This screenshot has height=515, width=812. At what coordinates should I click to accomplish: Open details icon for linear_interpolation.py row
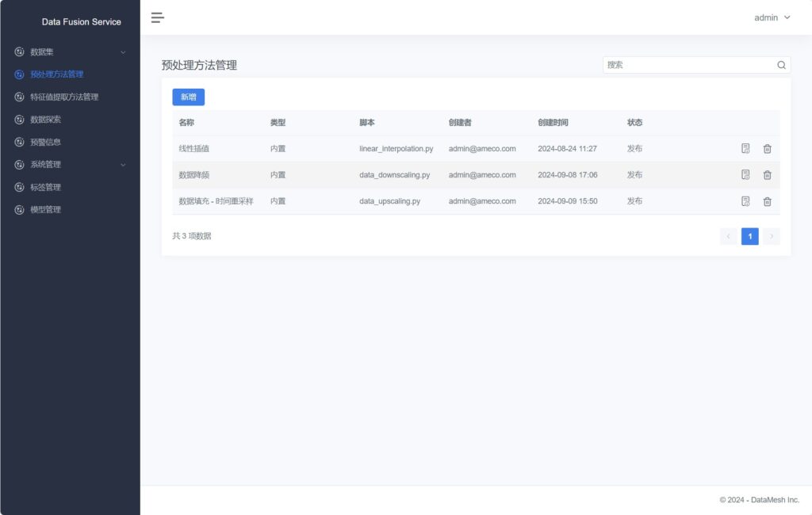coord(745,148)
